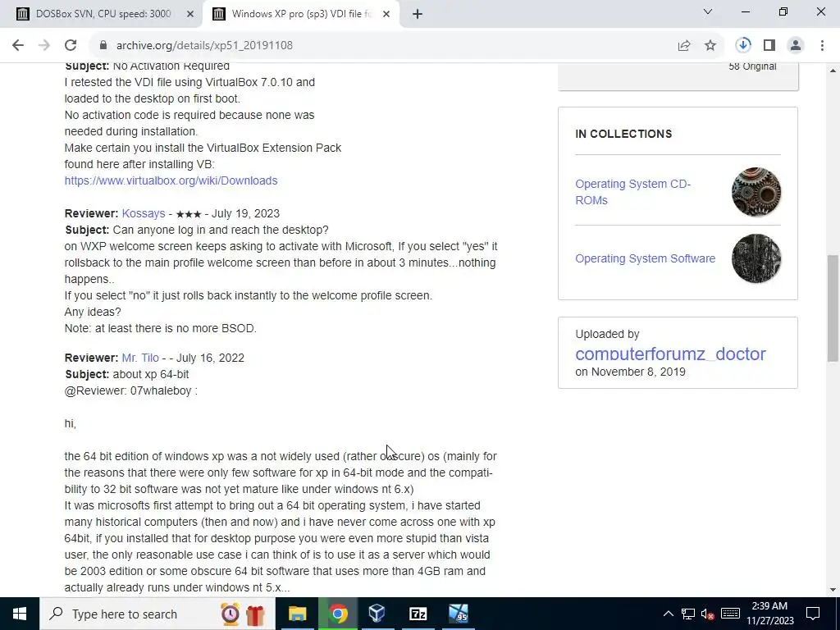The height and width of the screenshot is (630, 840).
Task: Open File Explorer from taskbar
Action: [x=297, y=614]
